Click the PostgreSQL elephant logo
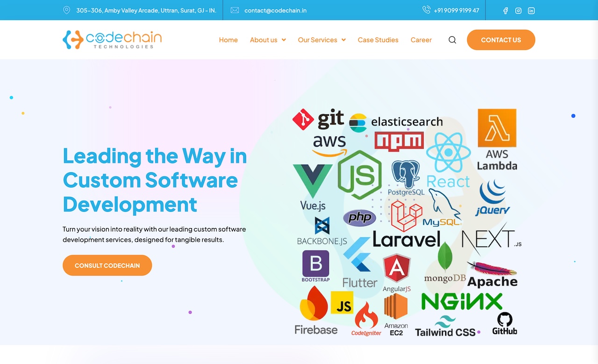The width and height of the screenshot is (598, 364). 406,178
